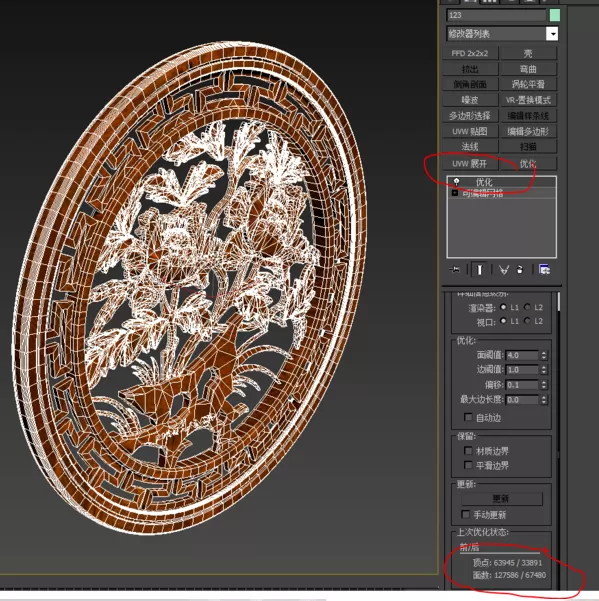Image resolution: width=599 pixels, height=601 pixels.
Task: Open Configure Modifier Sets icon
Action: (544, 269)
